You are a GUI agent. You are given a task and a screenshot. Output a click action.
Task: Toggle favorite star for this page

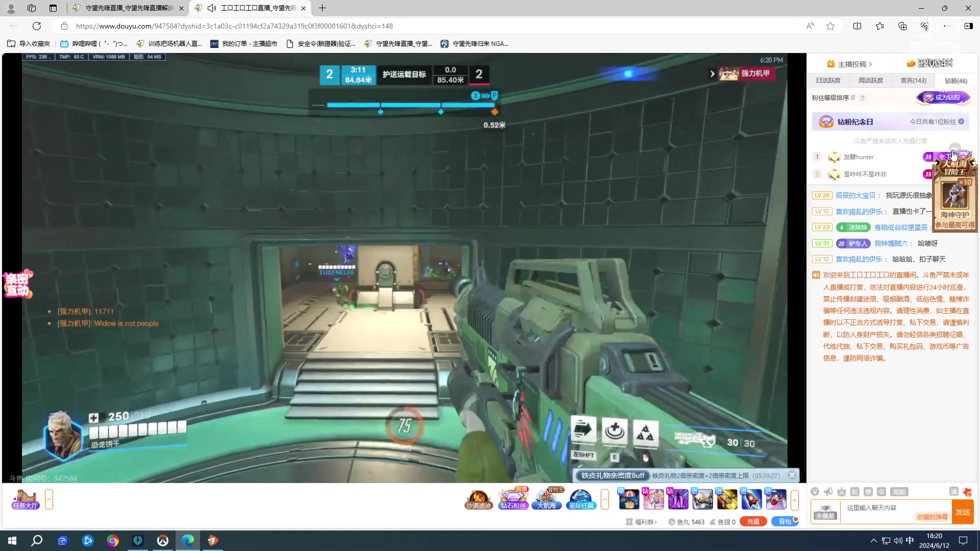click(830, 26)
